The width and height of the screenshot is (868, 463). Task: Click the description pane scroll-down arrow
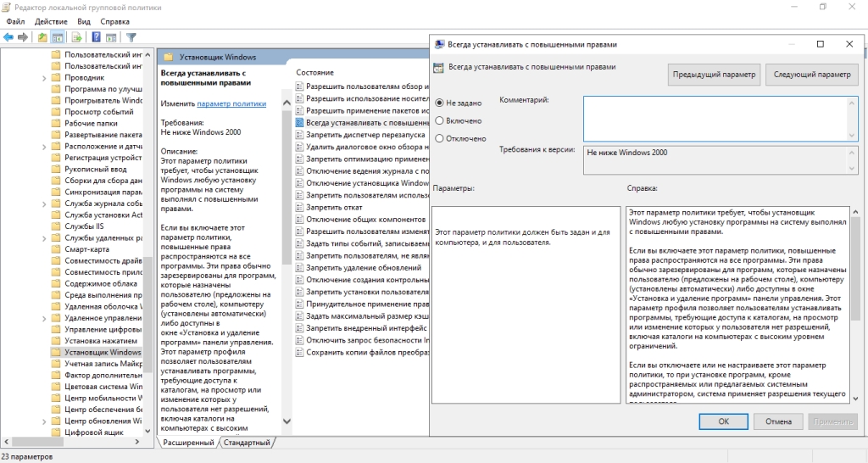pos(287,421)
